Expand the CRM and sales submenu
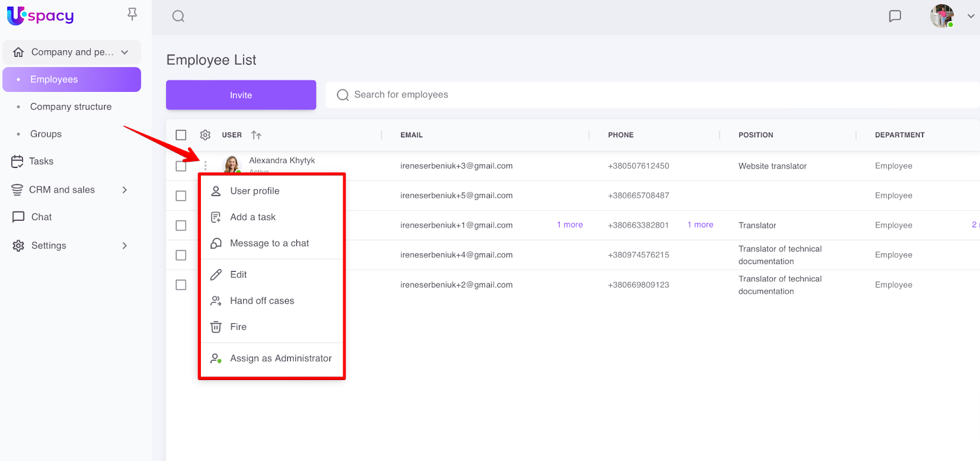980x461 pixels. (124, 190)
